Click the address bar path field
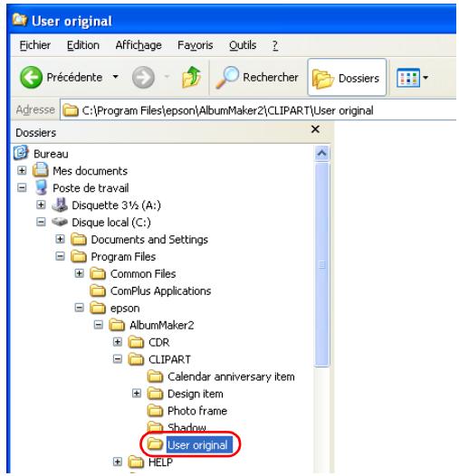The height and width of the screenshot is (476, 459). tap(258, 110)
